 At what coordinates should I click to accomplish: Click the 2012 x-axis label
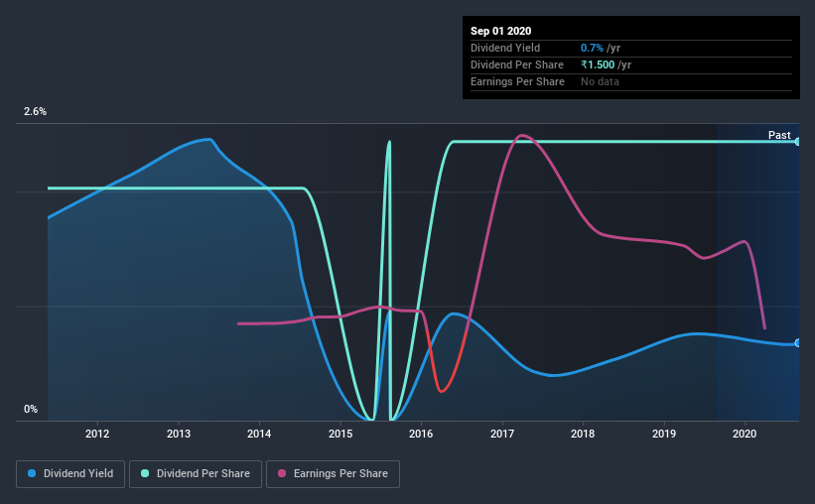pyautogui.click(x=97, y=434)
